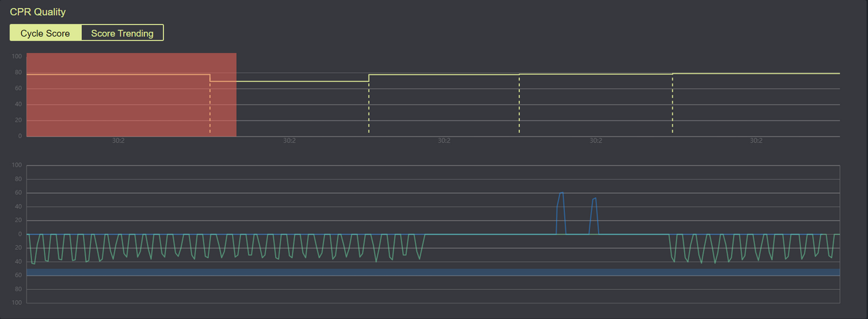Viewport: 868px width, 319px height.
Task: Click the first compression after the ventilation pause
Action: 673,259
